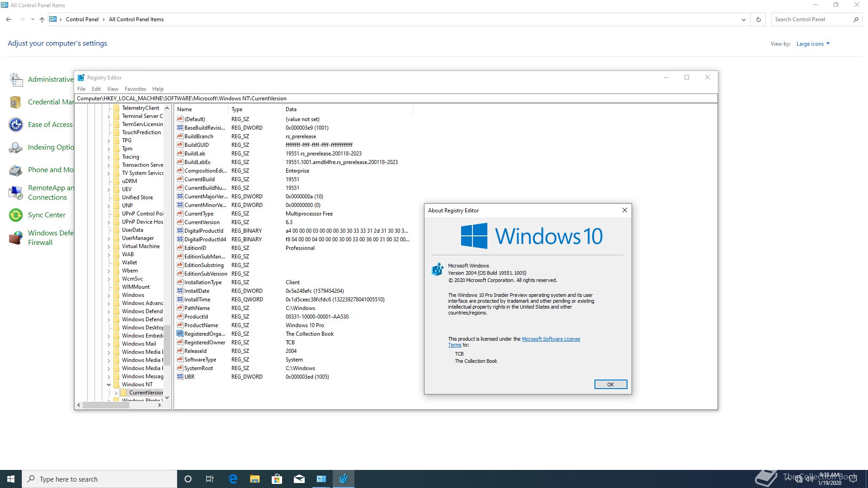The width and height of the screenshot is (868, 488).
Task: Click the tree pane horizontal scrollbar thumb
Action: (x=106, y=405)
